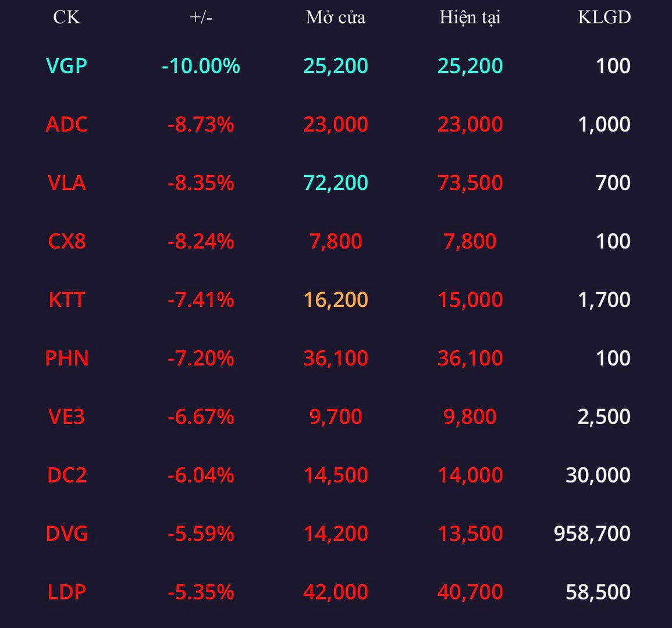Open the PHN stock ticker
672x628 pixels.
pos(66,358)
